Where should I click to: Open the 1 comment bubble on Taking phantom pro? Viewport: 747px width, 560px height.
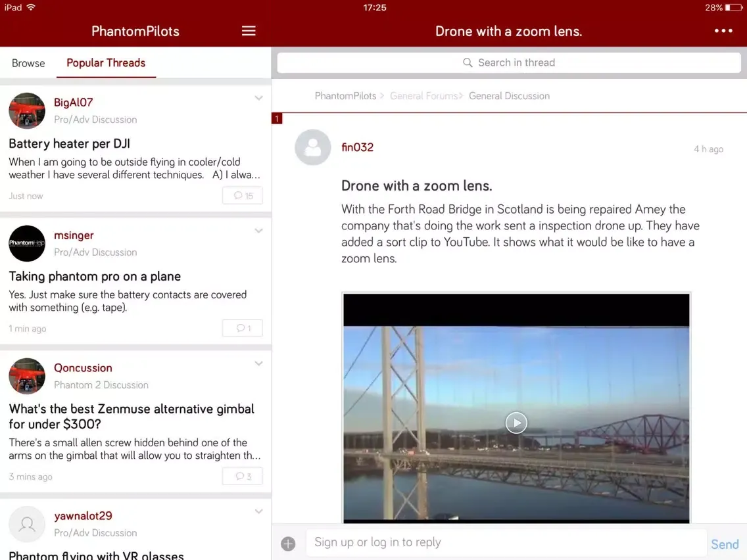click(x=243, y=328)
